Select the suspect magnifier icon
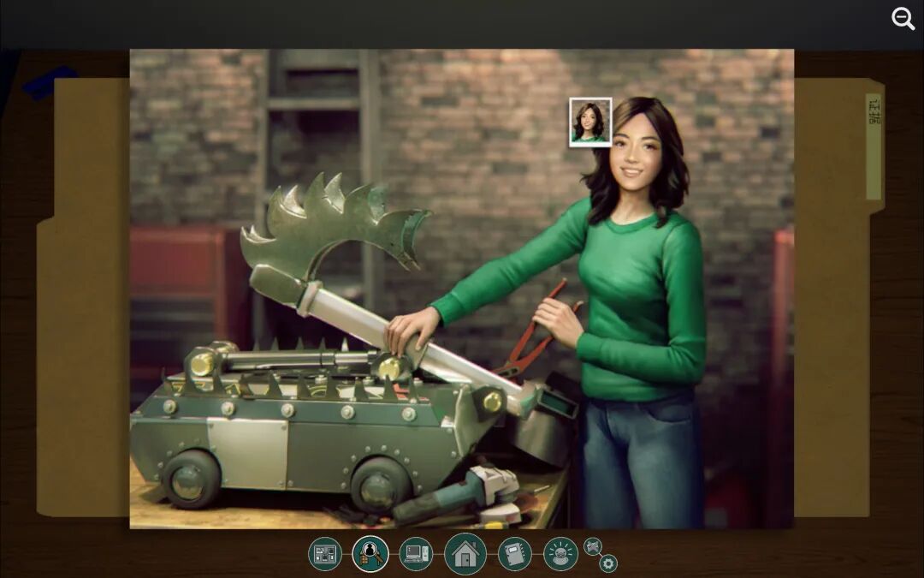924x578 pixels. 370,554
